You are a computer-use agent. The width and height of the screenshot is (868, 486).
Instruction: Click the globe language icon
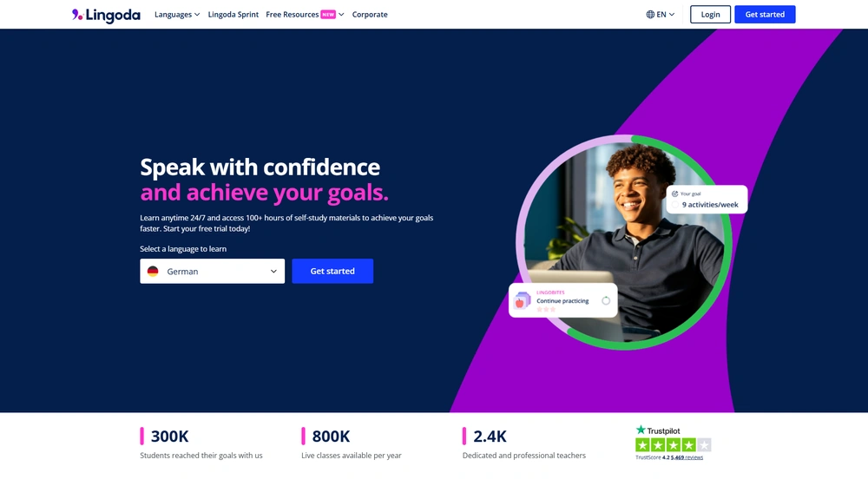[650, 15]
